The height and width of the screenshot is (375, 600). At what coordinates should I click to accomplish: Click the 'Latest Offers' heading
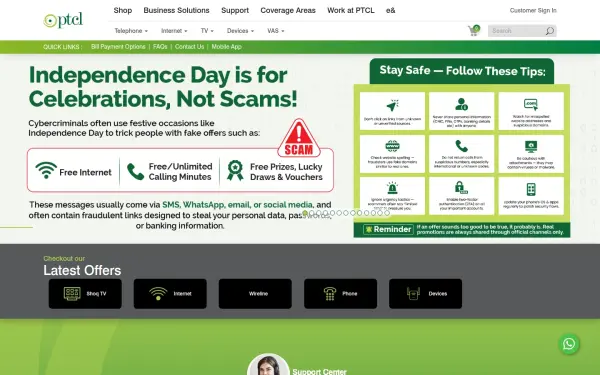tap(82, 271)
